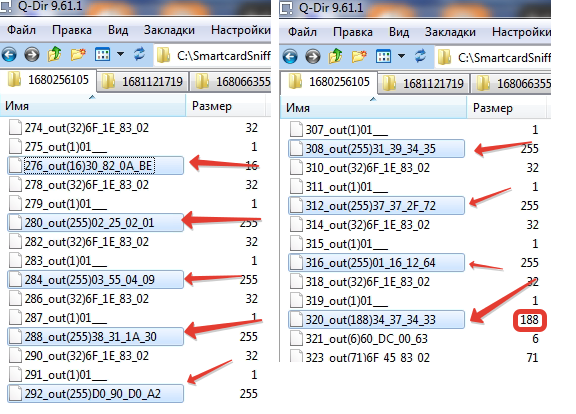The width and height of the screenshot is (576, 414).
Task: Open Закладки menu in left window
Action: click(x=169, y=30)
